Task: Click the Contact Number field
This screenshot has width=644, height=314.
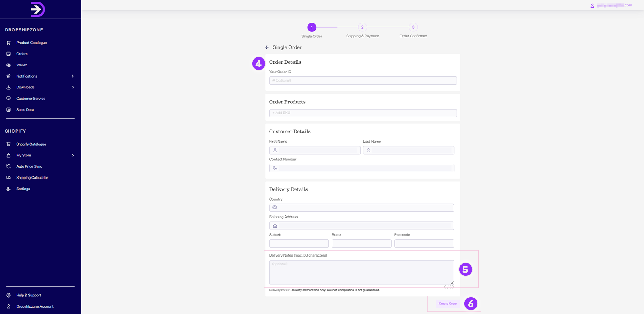Action: tap(361, 168)
